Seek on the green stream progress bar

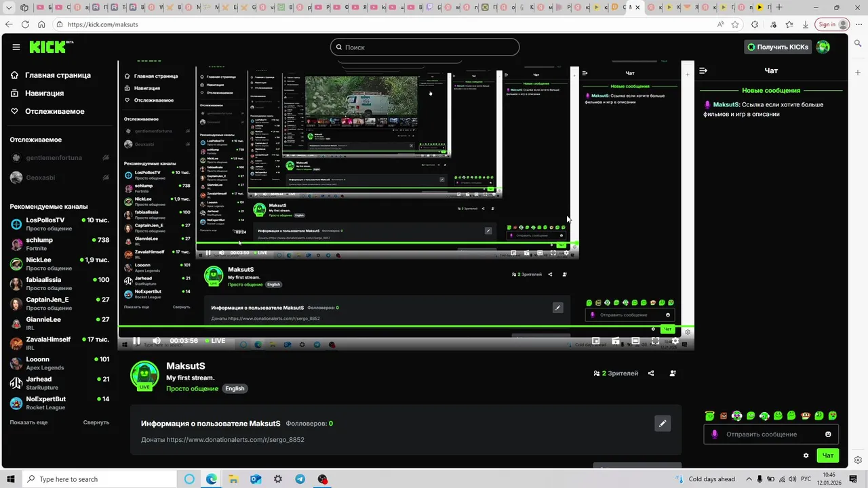point(406,327)
